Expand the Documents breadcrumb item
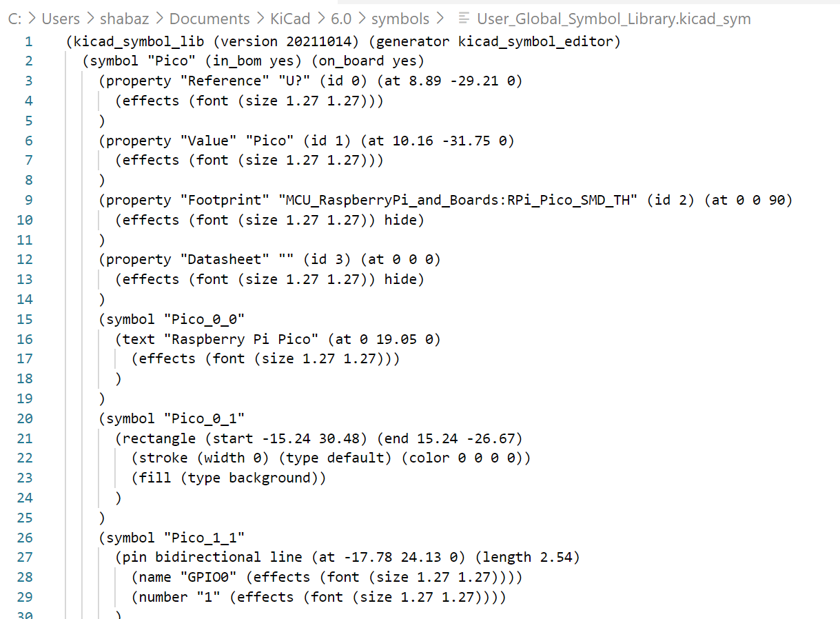 [209, 19]
